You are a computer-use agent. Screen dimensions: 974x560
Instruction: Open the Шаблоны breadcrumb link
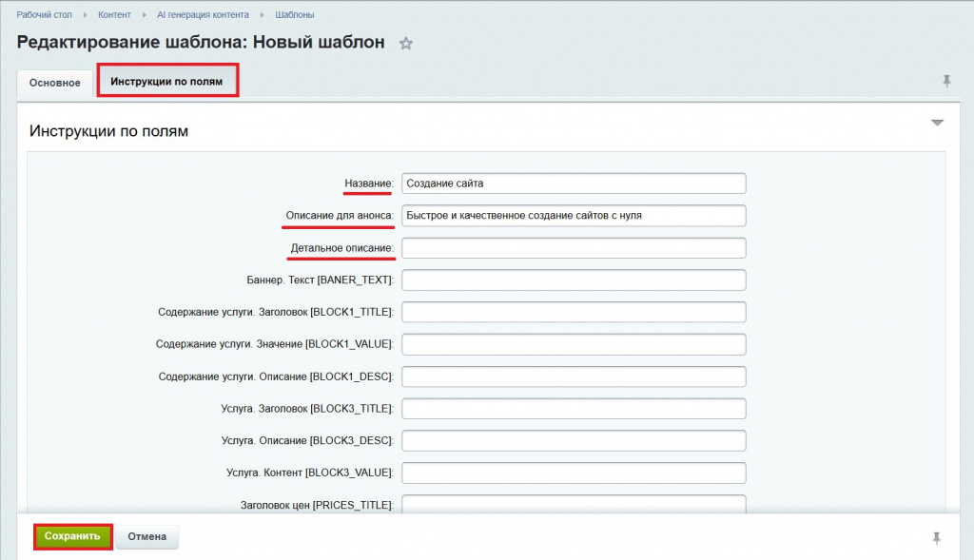tap(294, 15)
